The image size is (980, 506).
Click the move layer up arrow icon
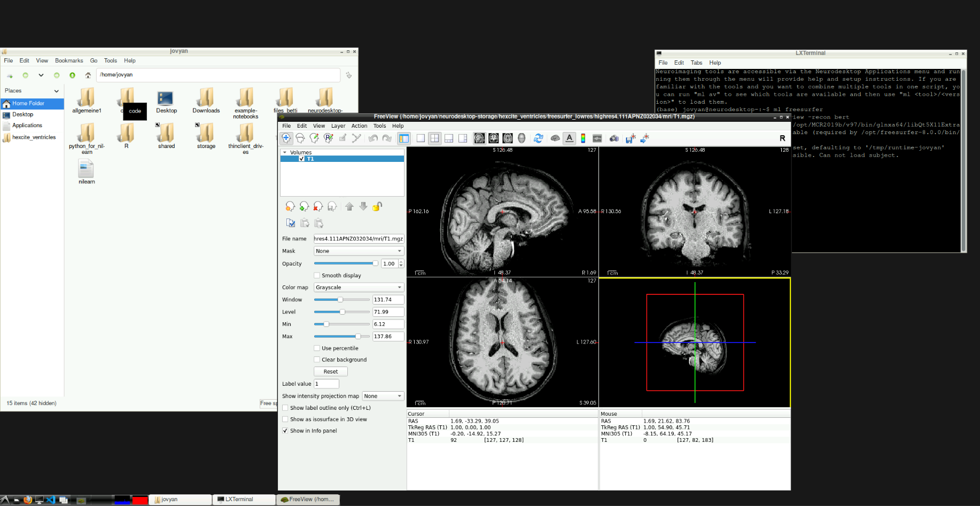tap(349, 206)
